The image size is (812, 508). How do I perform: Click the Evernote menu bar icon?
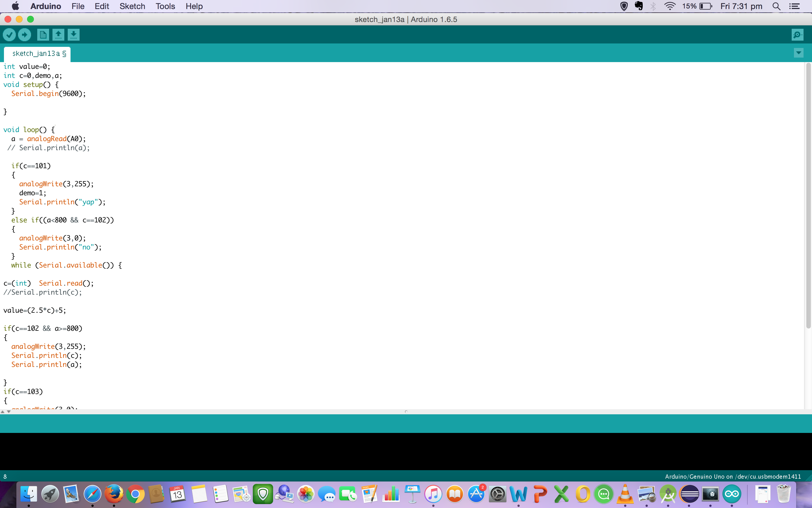coord(639,6)
